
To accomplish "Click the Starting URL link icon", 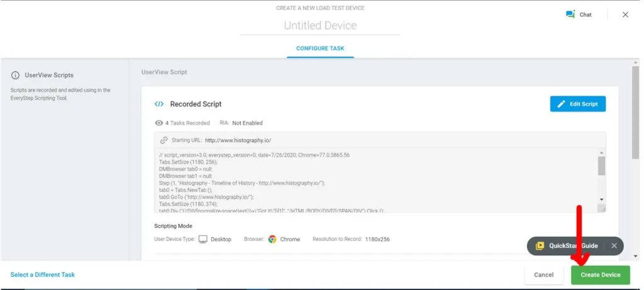I will coord(164,140).
